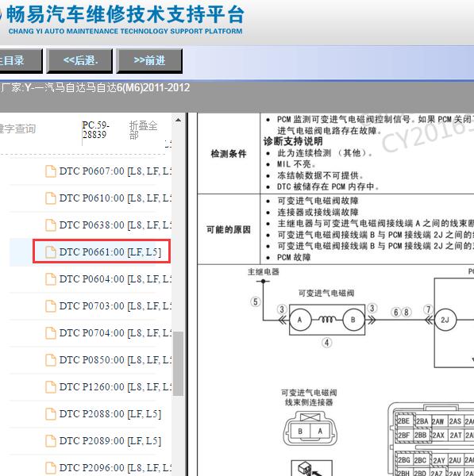
Task: Click document icon beside DTC P0607:00
Action: 51,171
